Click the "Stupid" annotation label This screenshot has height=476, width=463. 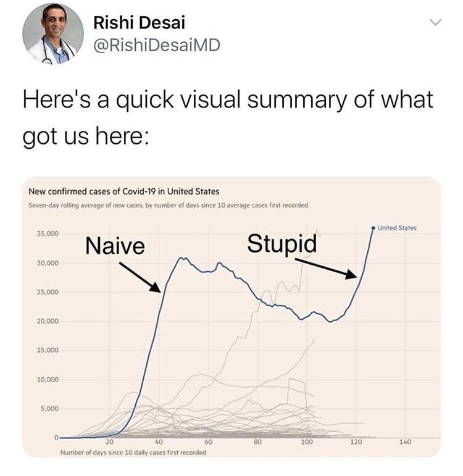click(x=282, y=244)
